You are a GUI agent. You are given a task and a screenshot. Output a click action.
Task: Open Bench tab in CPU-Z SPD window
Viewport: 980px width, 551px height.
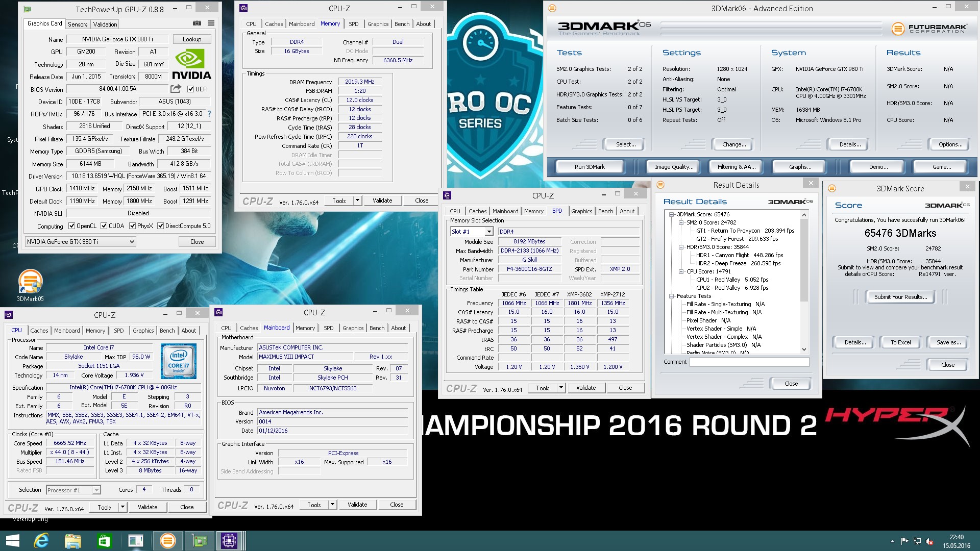coord(606,211)
